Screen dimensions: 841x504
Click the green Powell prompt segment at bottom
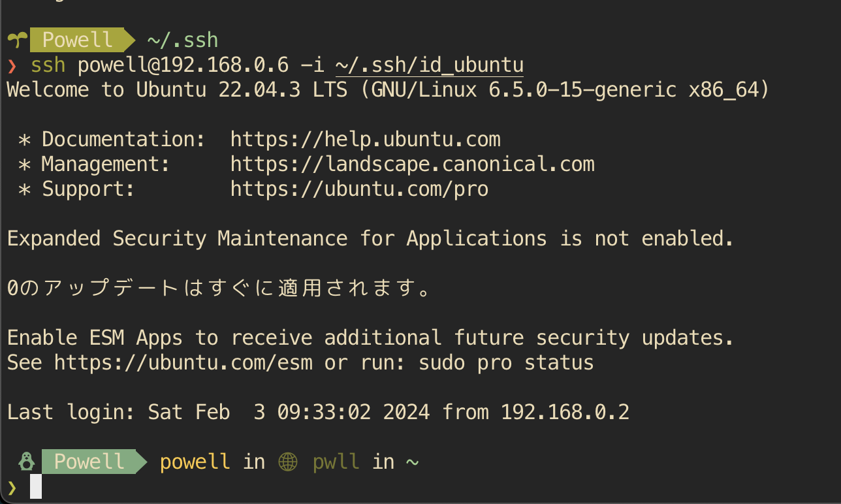89,462
